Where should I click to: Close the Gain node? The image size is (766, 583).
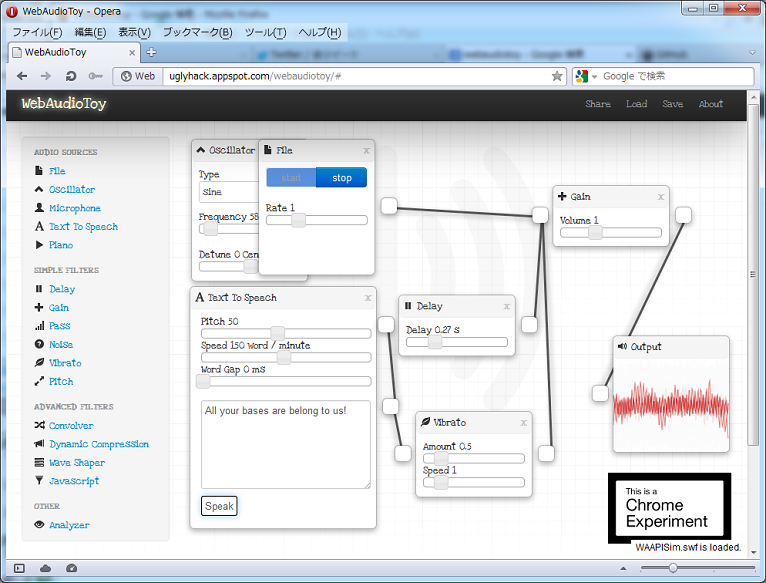click(660, 197)
